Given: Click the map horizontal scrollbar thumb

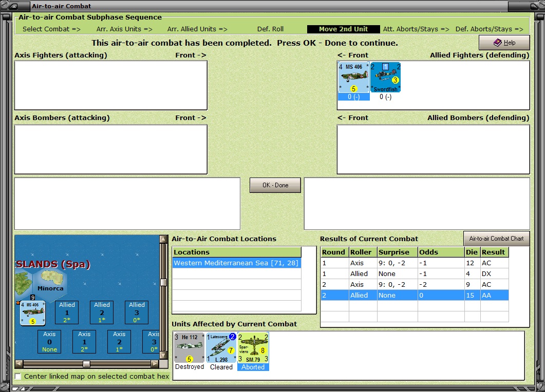Looking at the screenshot, I should coord(86,364).
